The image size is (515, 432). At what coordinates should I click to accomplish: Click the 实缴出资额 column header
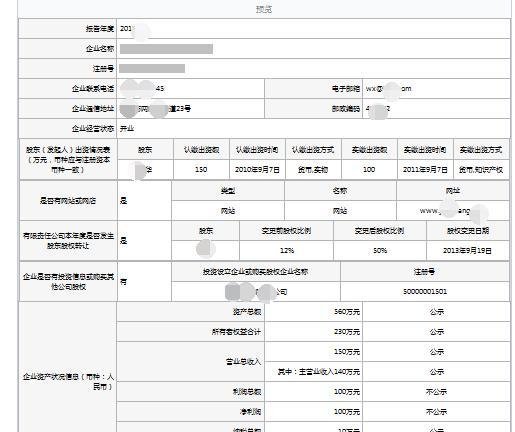coord(369,150)
